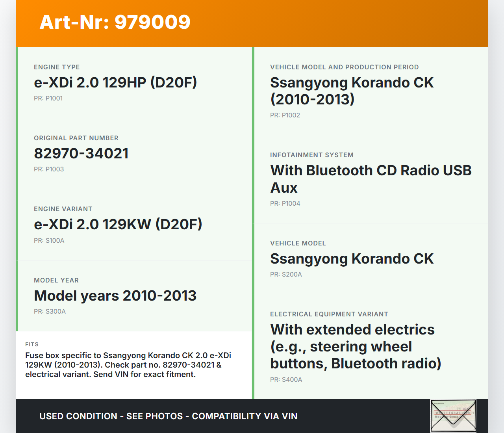Screen dimensions: 504x433
Task: Click the 'USED CONDITION - SEE PHOTOS' footer text
Action: [x=169, y=416]
